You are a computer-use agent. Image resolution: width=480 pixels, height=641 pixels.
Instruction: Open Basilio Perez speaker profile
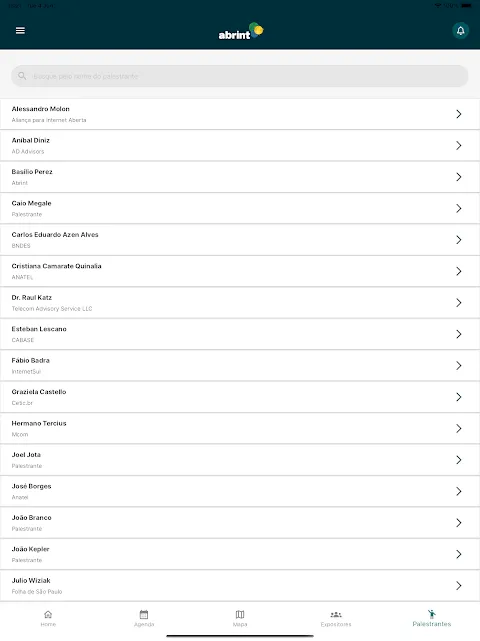point(240,177)
